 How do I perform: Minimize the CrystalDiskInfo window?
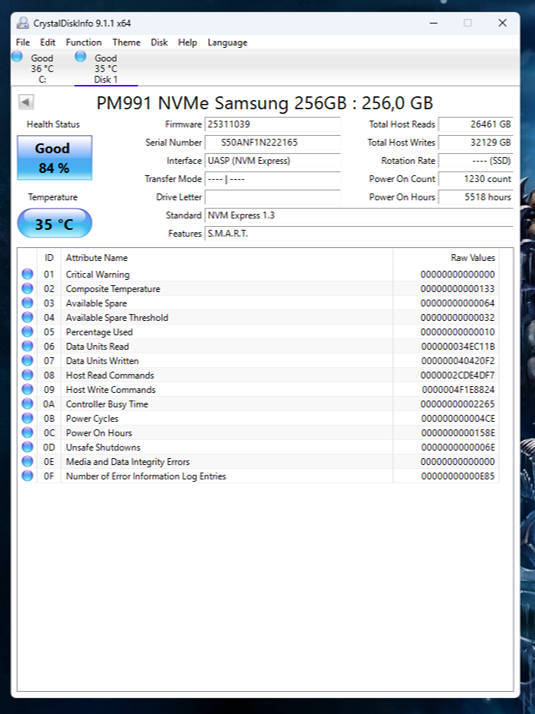click(433, 23)
